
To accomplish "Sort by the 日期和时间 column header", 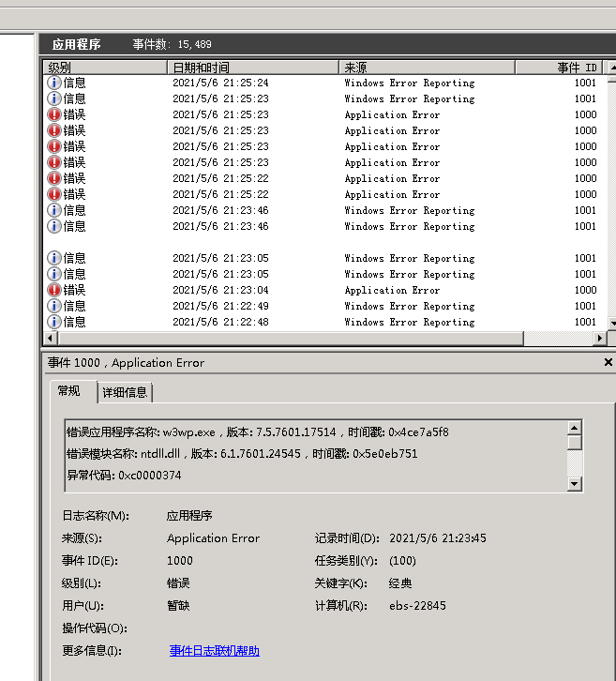I will [252, 68].
